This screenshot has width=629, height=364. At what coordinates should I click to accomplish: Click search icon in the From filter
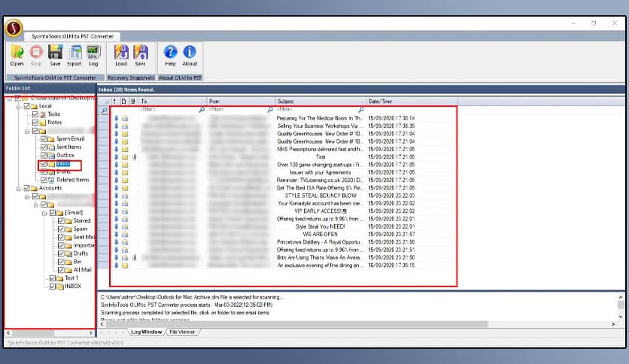[x=270, y=110]
